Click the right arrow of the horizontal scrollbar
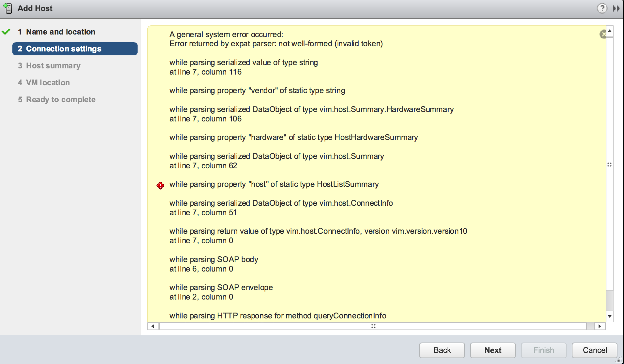The height and width of the screenshot is (364, 624). pyautogui.click(x=600, y=326)
